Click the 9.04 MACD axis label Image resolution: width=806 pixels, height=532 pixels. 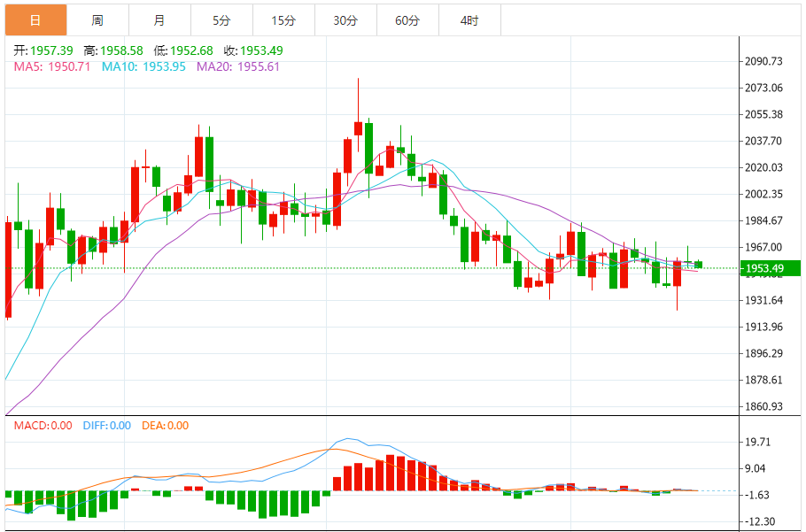pyautogui.click(x=755, y=468)
